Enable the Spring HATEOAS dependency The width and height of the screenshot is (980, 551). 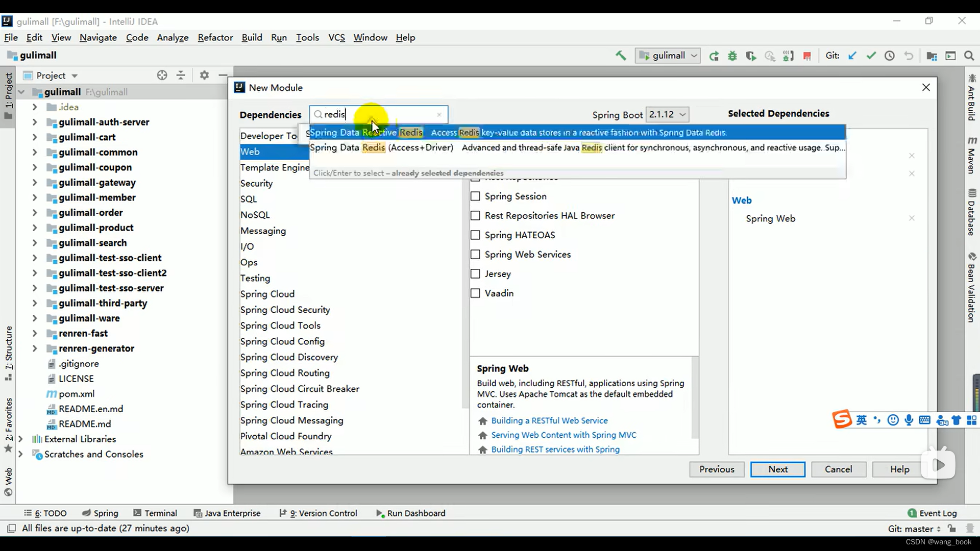pyautogui.click(x=475, y=235)
